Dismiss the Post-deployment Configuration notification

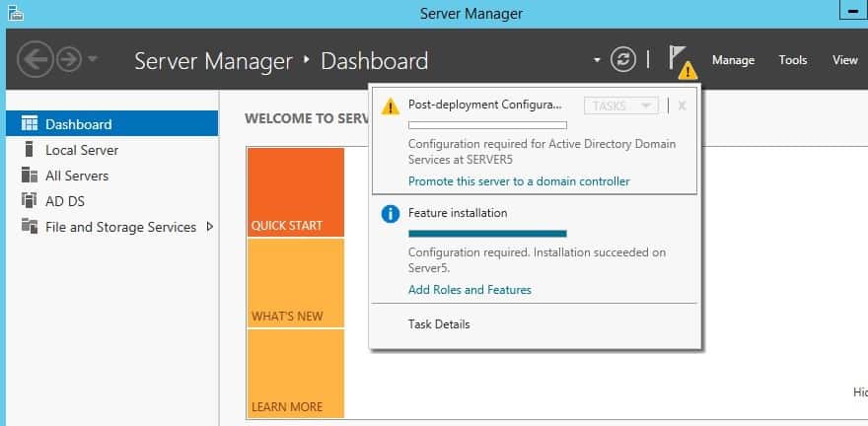click(682, 106)
